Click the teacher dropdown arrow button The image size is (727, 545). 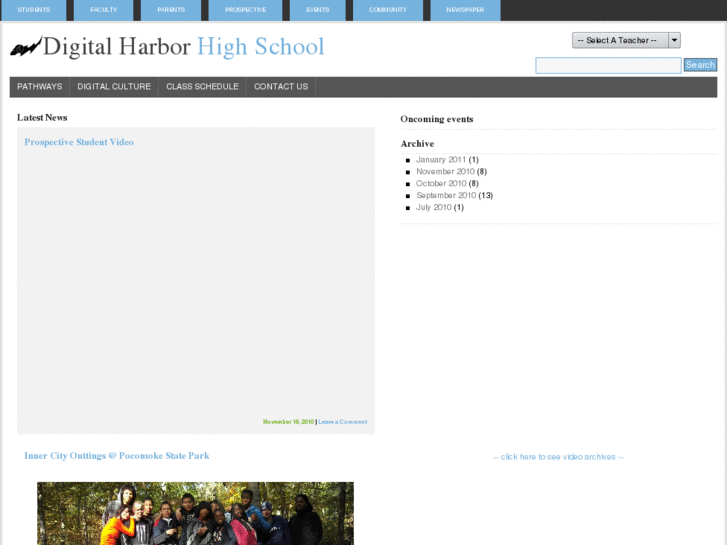coord(675,40)
